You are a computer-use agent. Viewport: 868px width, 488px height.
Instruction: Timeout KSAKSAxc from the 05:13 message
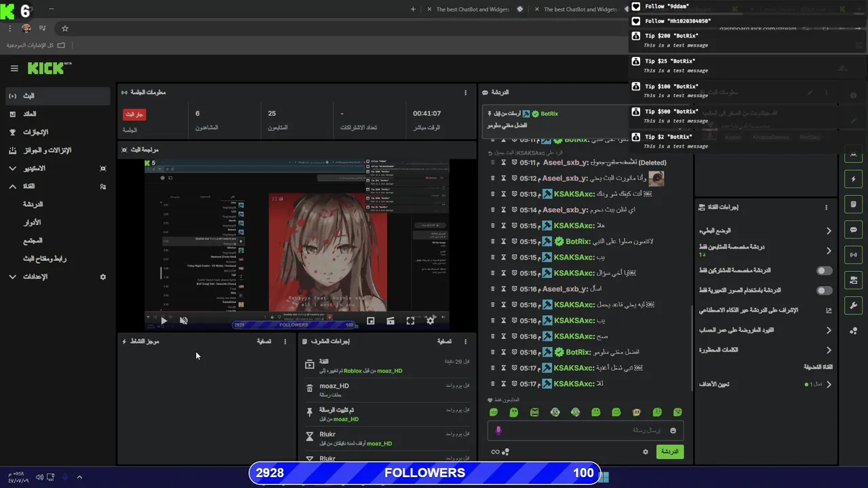click(504, 194)
